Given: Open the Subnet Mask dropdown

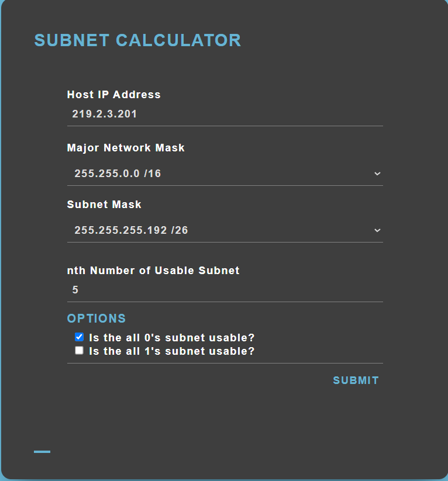Looking at the screenshot, I should pos(225,230).
